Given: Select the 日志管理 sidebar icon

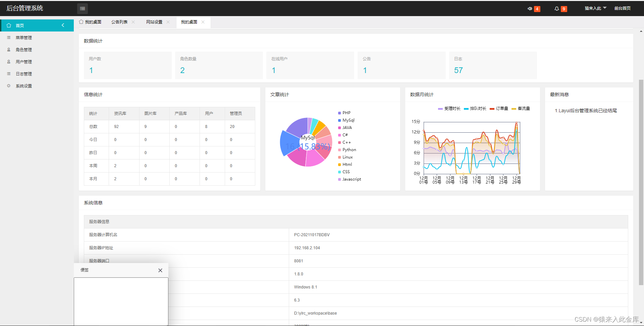Looking at the screenshot, I should coord(9,73).
